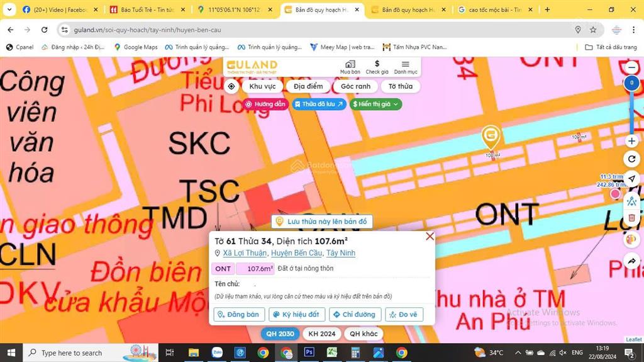Viewport: 644px width, 362px height.
Task: Click the Windows Start button
Action: [x=11, y=353]
